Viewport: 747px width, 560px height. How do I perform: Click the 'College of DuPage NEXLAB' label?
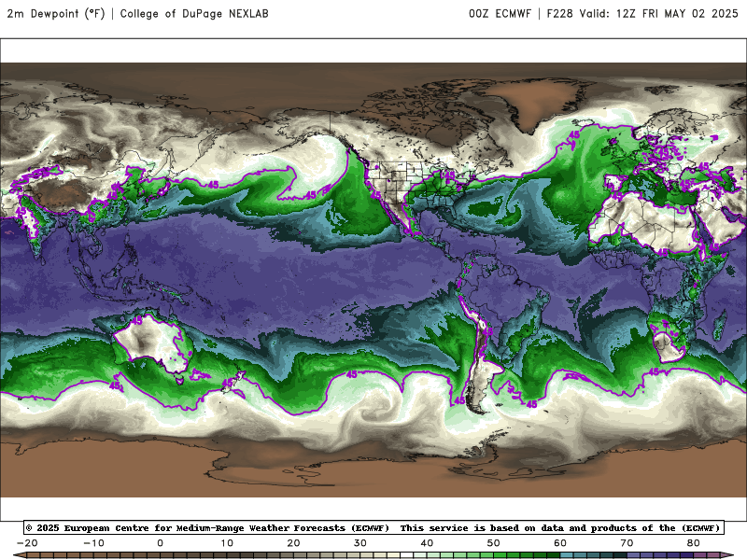tap(194, 14)
